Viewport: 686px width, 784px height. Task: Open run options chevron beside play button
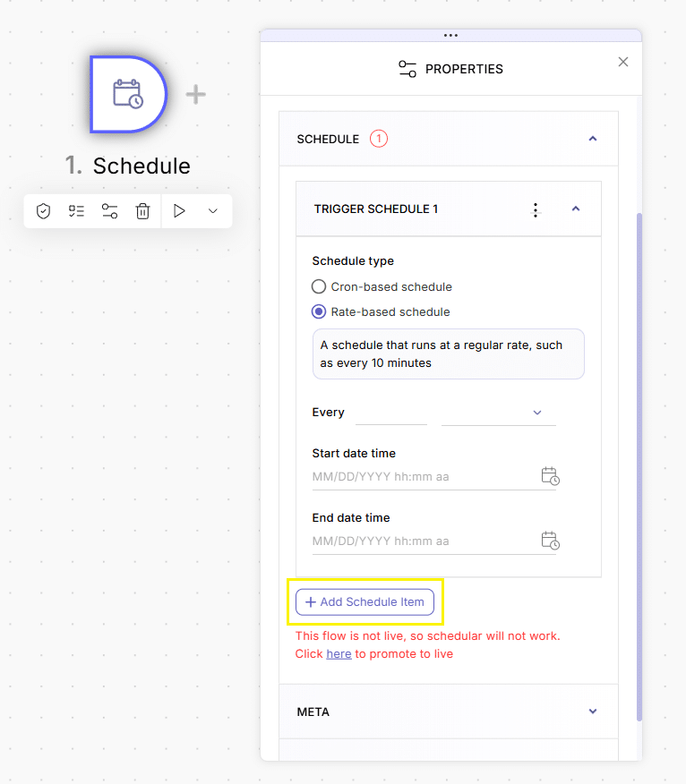tap(212, 211)
